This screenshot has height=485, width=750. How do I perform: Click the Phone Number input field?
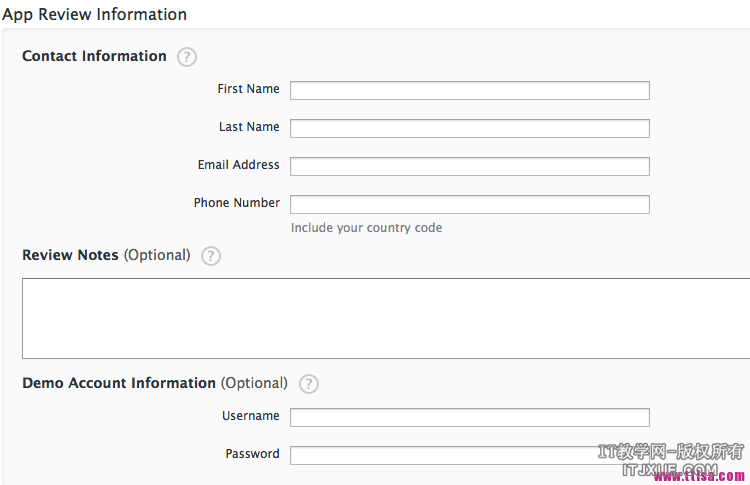(x=469, y=205)
